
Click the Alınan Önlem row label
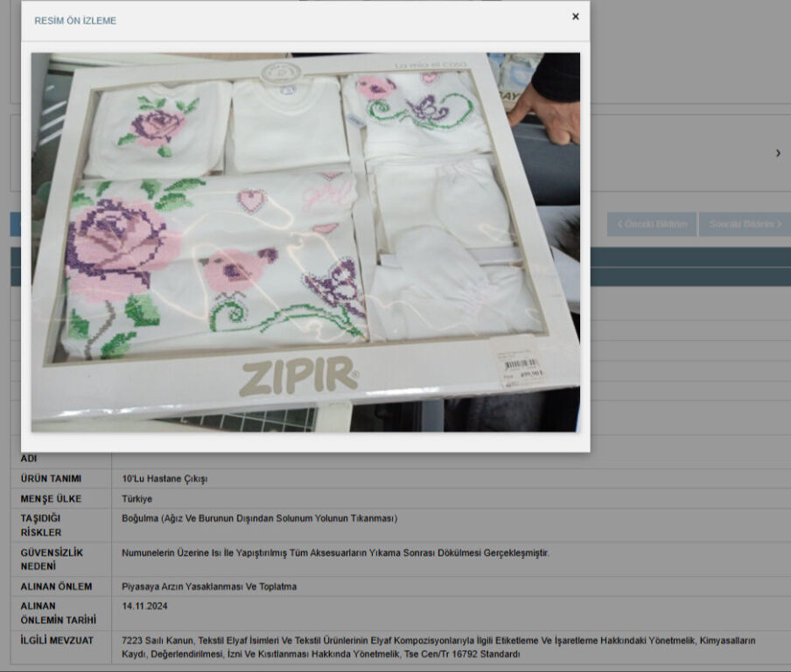56,586
